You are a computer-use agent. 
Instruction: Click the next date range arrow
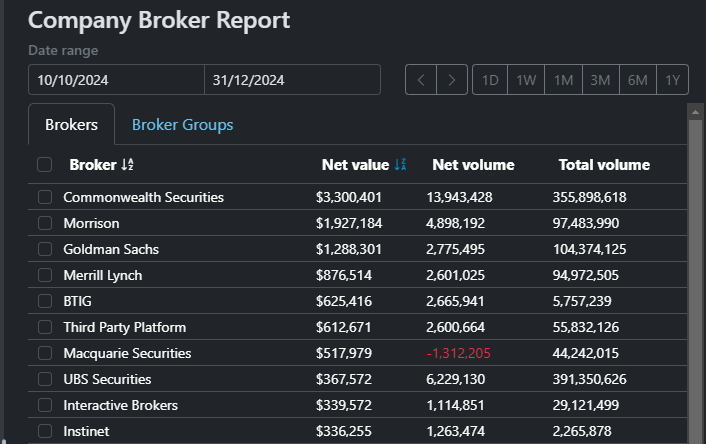[452, 80]
